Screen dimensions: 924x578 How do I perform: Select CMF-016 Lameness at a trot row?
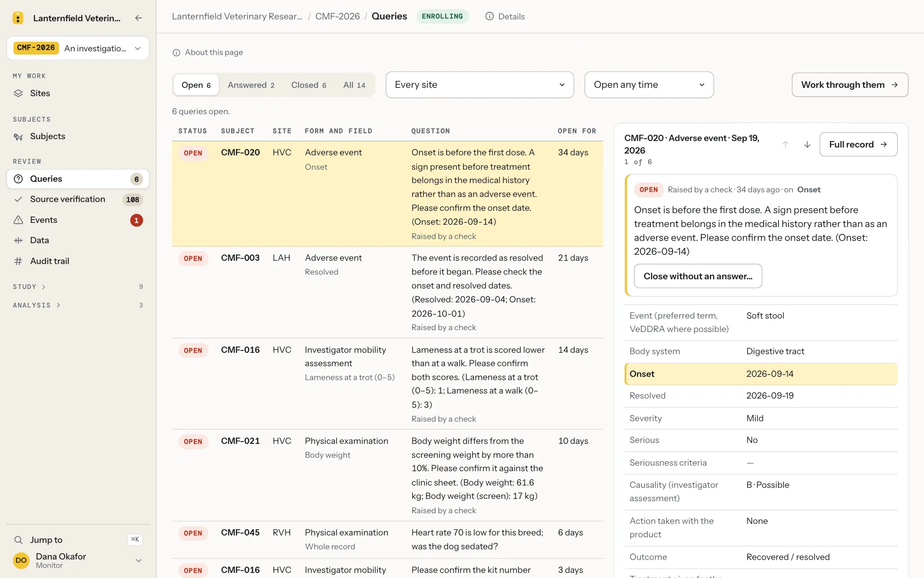click(x=387, y=384)
